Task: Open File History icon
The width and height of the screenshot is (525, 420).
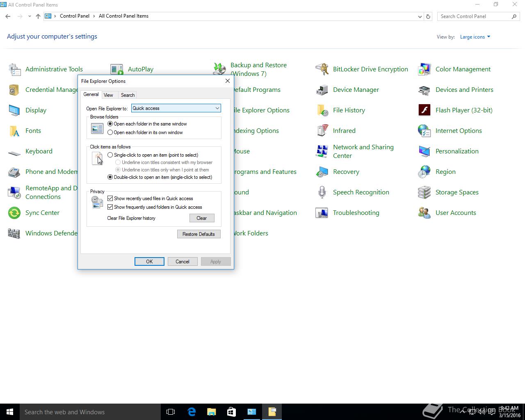Action: [x=322, y=110]
